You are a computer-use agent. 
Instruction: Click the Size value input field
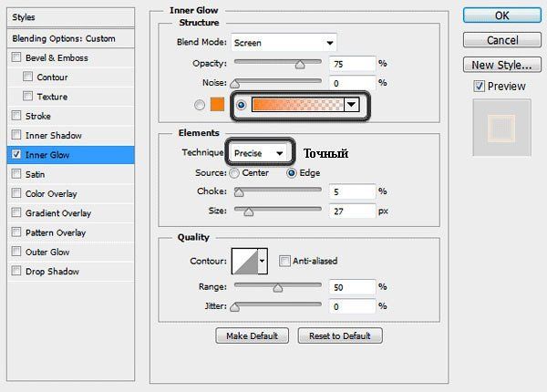[352, 211]
